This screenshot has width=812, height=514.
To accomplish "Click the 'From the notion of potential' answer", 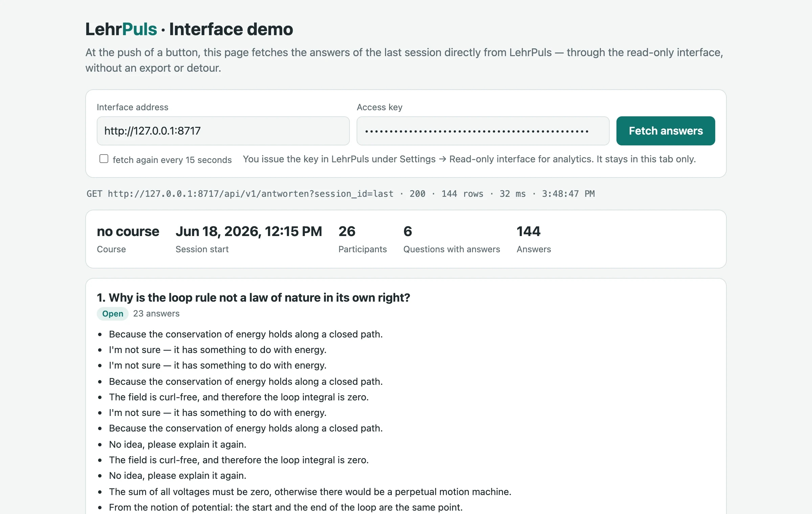I will (x=286, y=507).
